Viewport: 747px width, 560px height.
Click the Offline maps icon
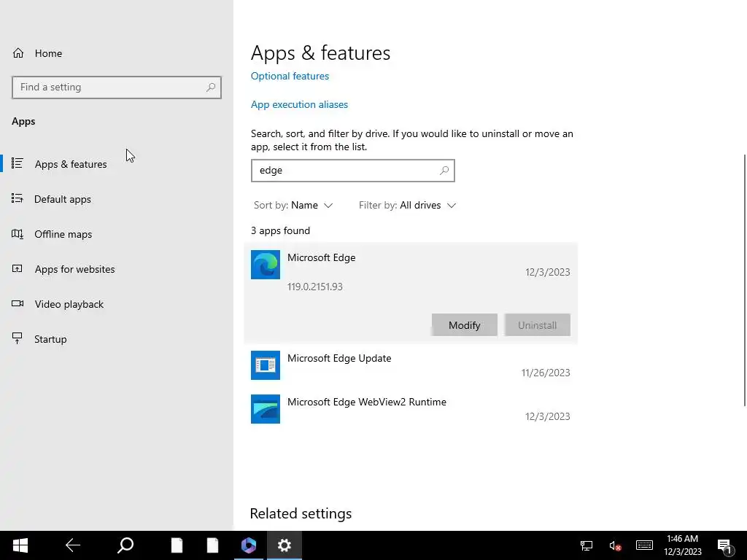pos(18,234)
